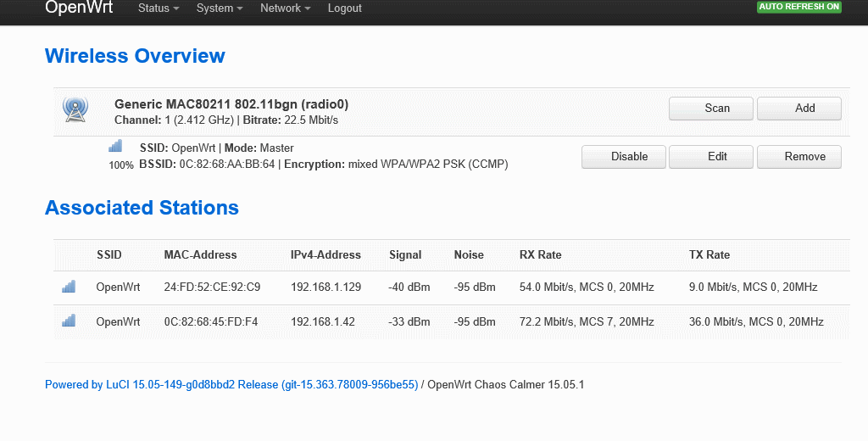Viewport: 868px width, 441px height.
Task: Click the -40 dBm signal value
Action: pyautogui.click(x=409, y=287)
